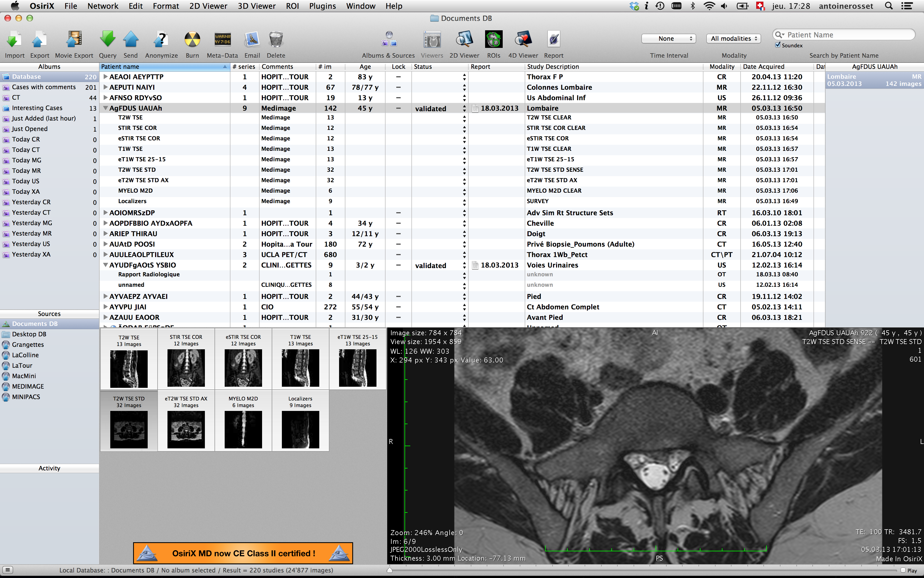
Task: Click the Apple menu icon
Action: (15, 6)
